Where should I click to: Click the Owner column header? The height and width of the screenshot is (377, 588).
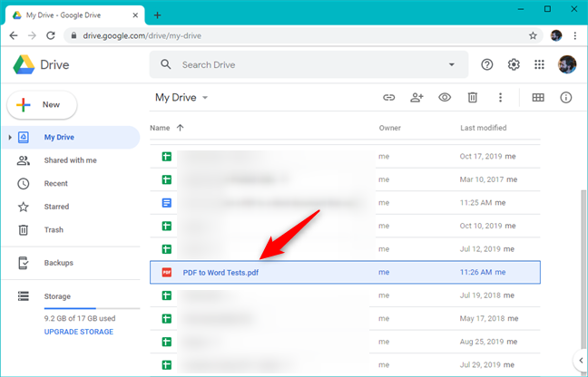pyautogui.click(x=389, y=128)
